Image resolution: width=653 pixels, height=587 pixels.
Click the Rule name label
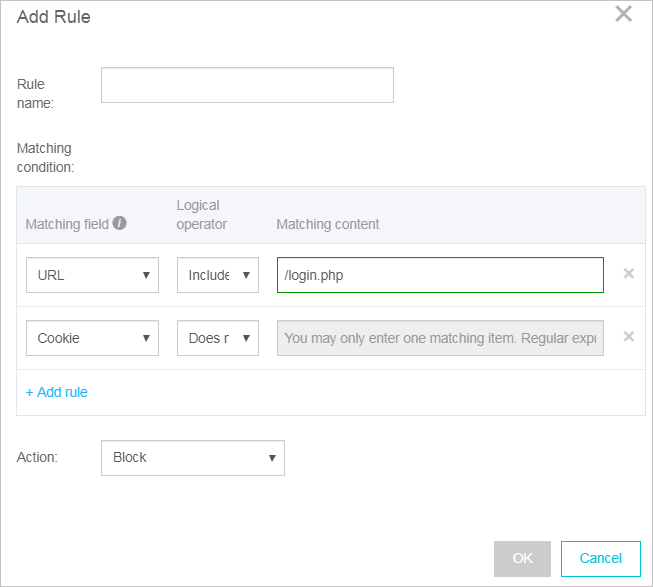pyautogui.click(x=35, y=93)
